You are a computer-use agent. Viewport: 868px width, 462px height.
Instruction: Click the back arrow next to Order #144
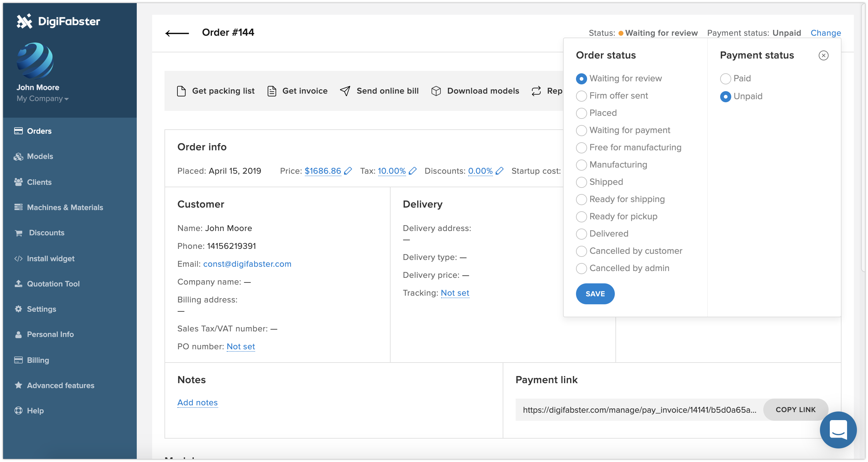click(177, 33)
